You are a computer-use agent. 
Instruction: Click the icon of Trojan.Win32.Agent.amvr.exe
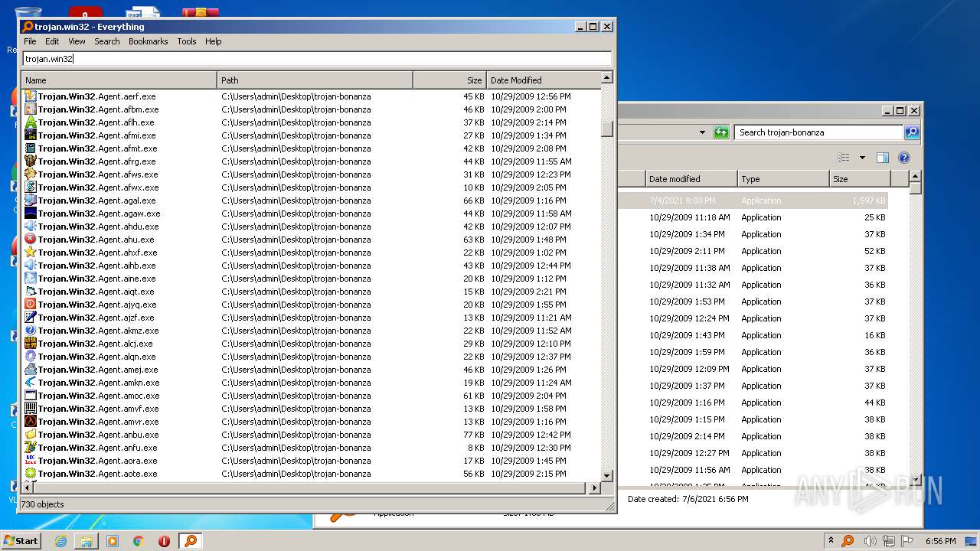point(31,422)
